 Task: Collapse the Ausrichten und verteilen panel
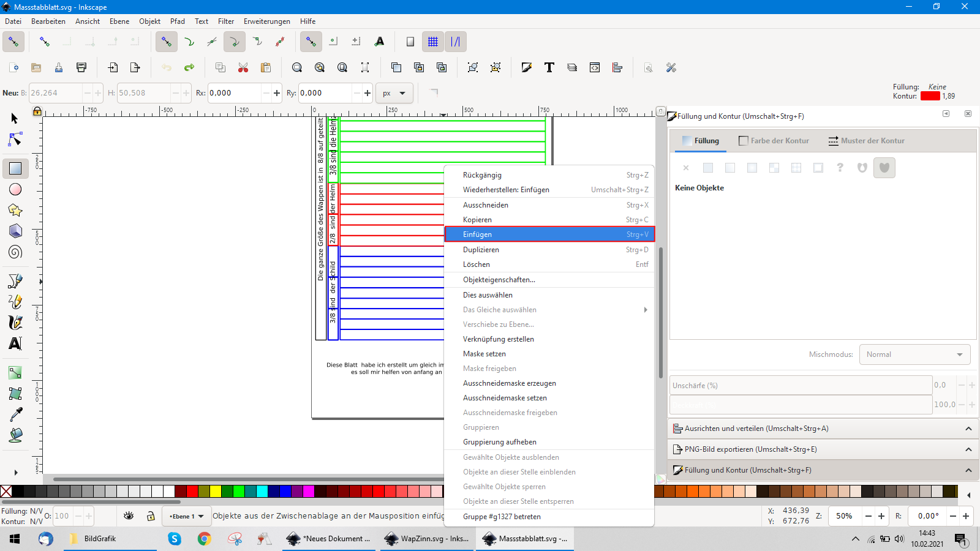pyautogui.click(x=968, y=429)
